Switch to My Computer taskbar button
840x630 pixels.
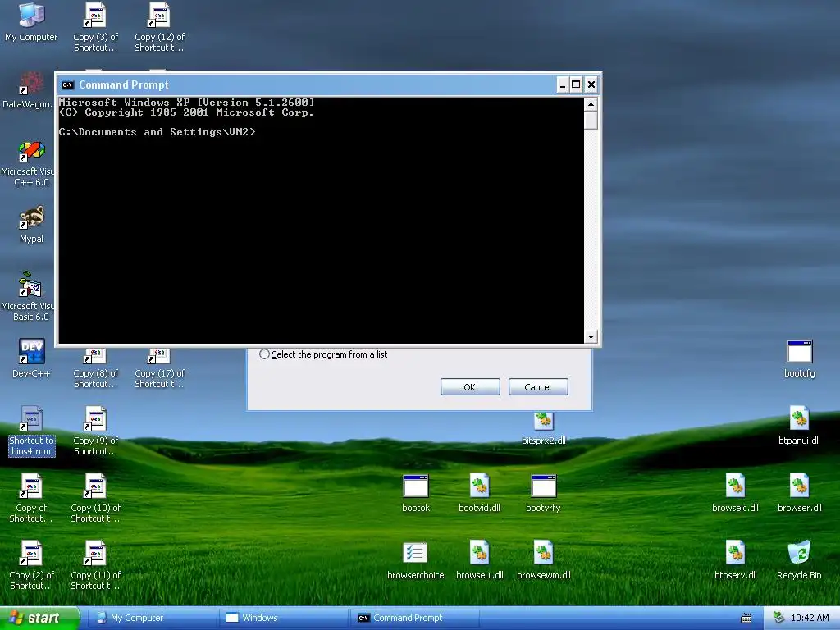pos(152,618)
